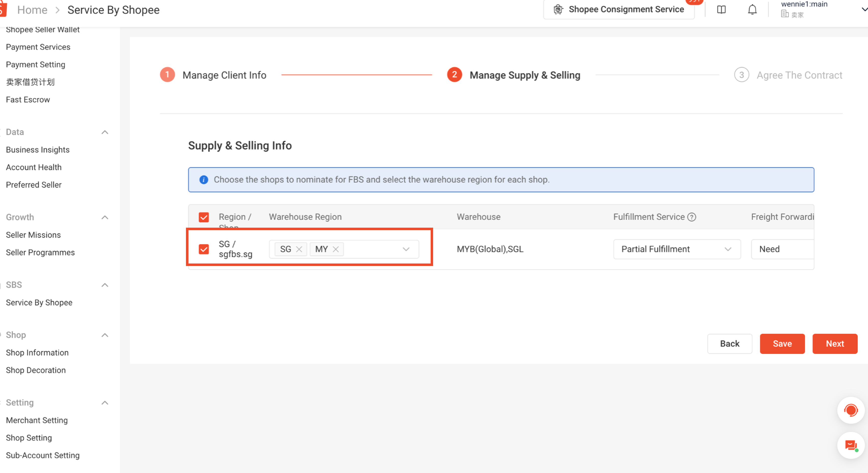The width and height of the screenshot is (868, 473).
Task: Click the Save button
Action: [782, 344]
